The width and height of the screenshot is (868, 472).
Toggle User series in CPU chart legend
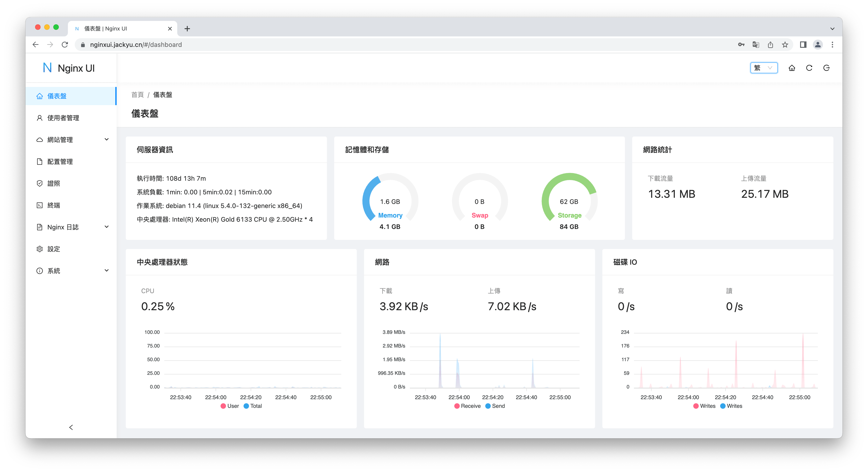click(230, 406)
